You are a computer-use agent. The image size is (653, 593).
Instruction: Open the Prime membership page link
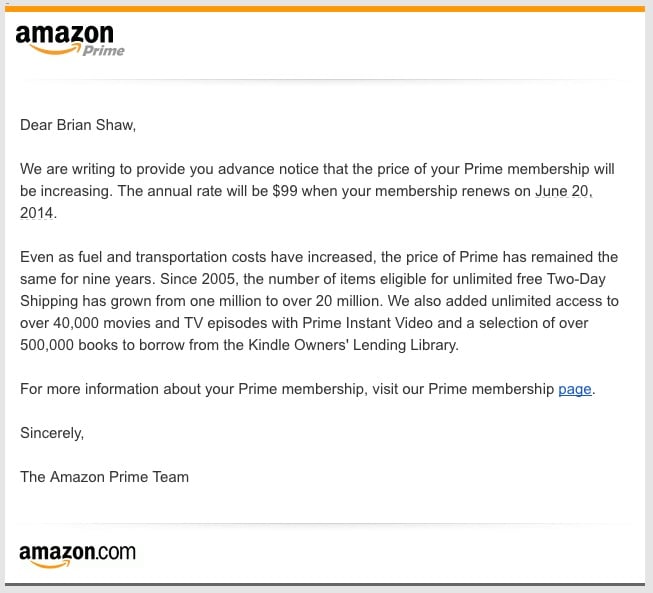click(x=575, y=389)
